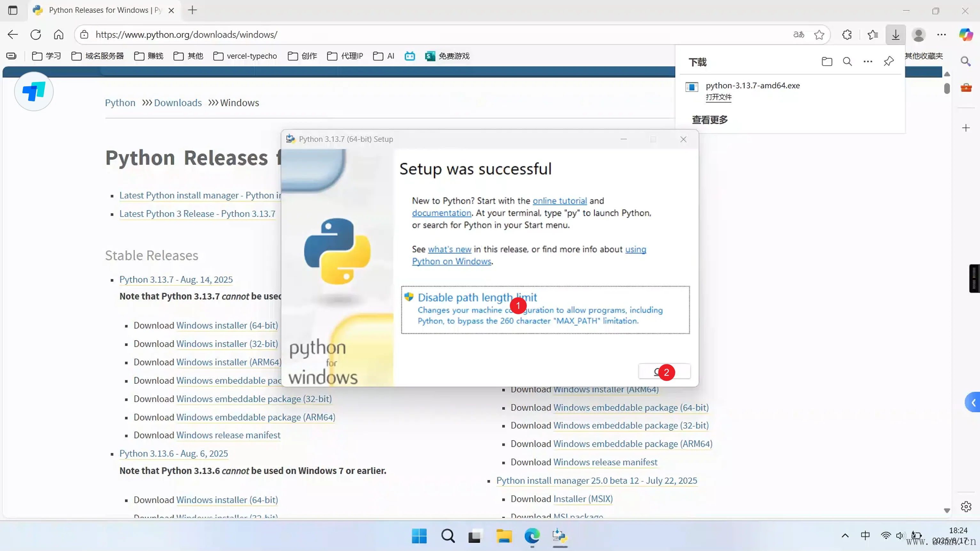Search downloads using magnifier in downloads panel
The image size is (980, 551).
(847, 62)
